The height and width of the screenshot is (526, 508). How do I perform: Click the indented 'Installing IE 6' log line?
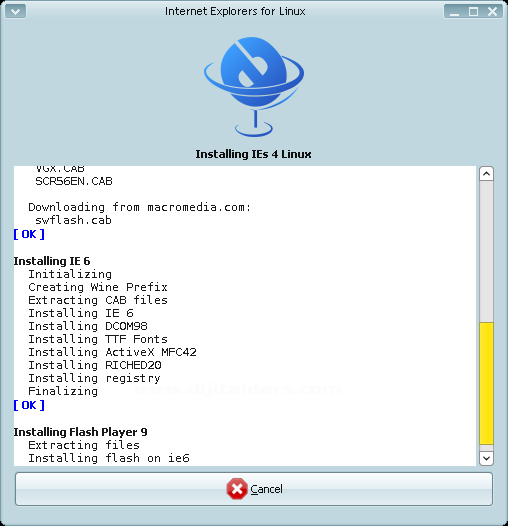[x=81, y=313]
